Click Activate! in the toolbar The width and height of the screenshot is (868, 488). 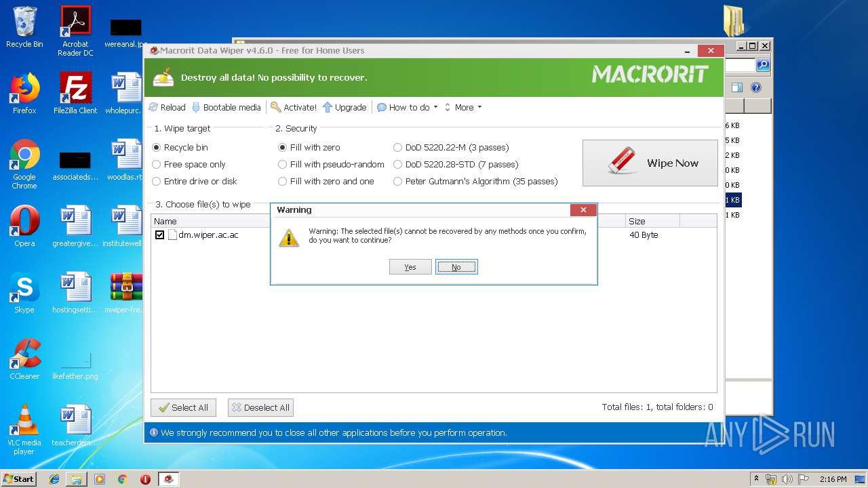pos(294,107)
